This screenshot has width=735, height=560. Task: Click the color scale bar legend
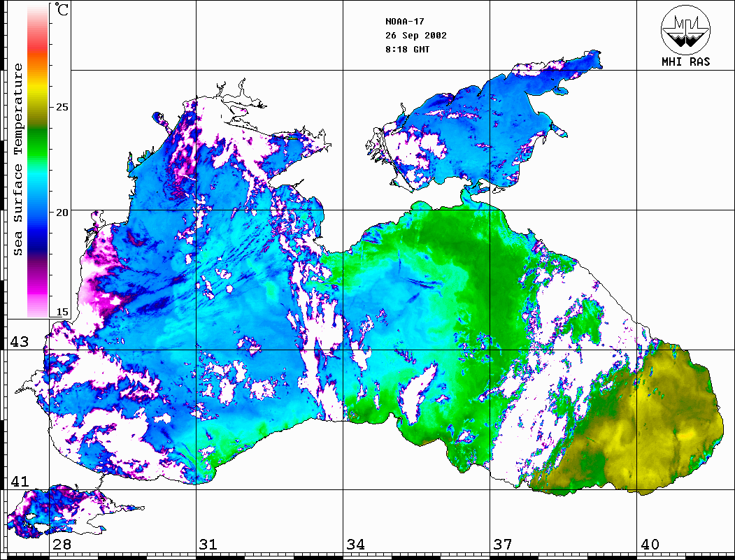point(38,160)
